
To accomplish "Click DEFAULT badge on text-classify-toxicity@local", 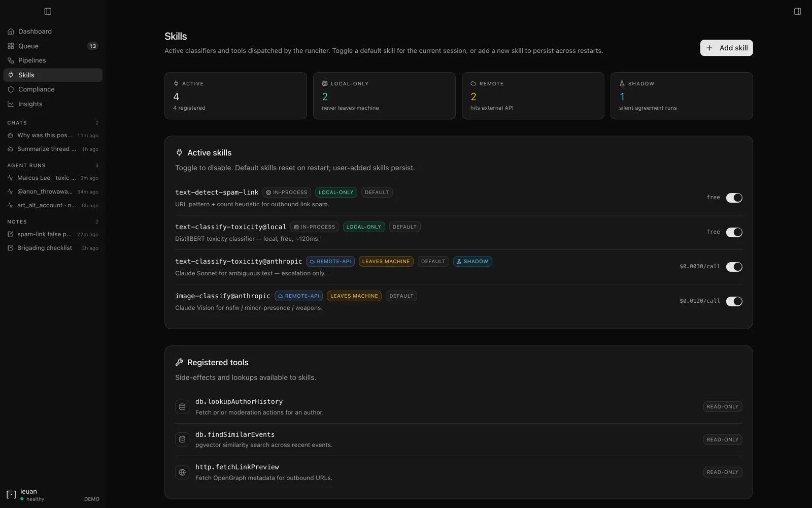I will pos(404,227).
